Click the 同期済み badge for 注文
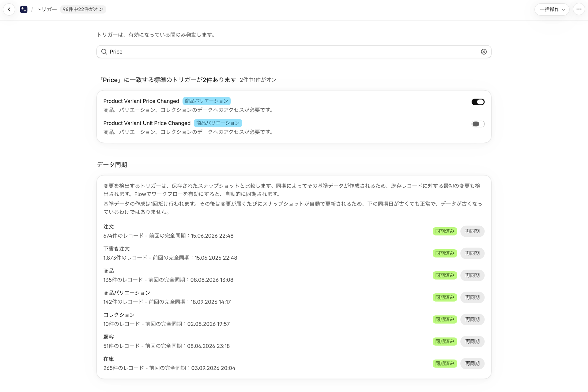This screenshot has width=588, height=392. (445, 231)
